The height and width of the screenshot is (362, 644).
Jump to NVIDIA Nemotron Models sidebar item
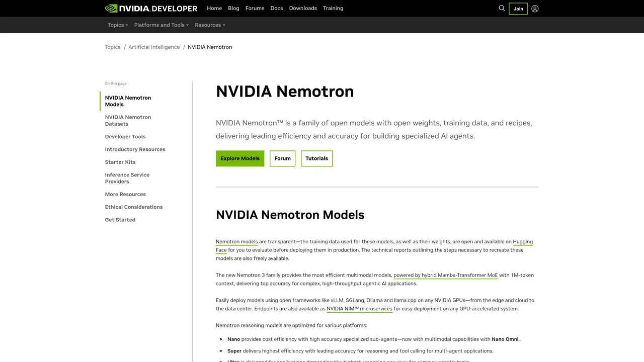[x=128, y=101]
